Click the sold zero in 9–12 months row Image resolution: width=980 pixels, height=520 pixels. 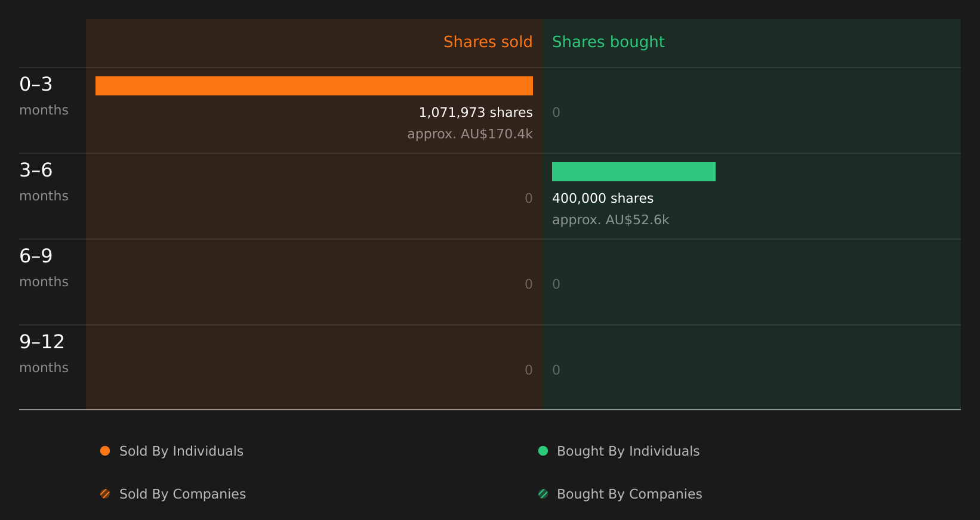pyautogui.click(x=529, y=370)
